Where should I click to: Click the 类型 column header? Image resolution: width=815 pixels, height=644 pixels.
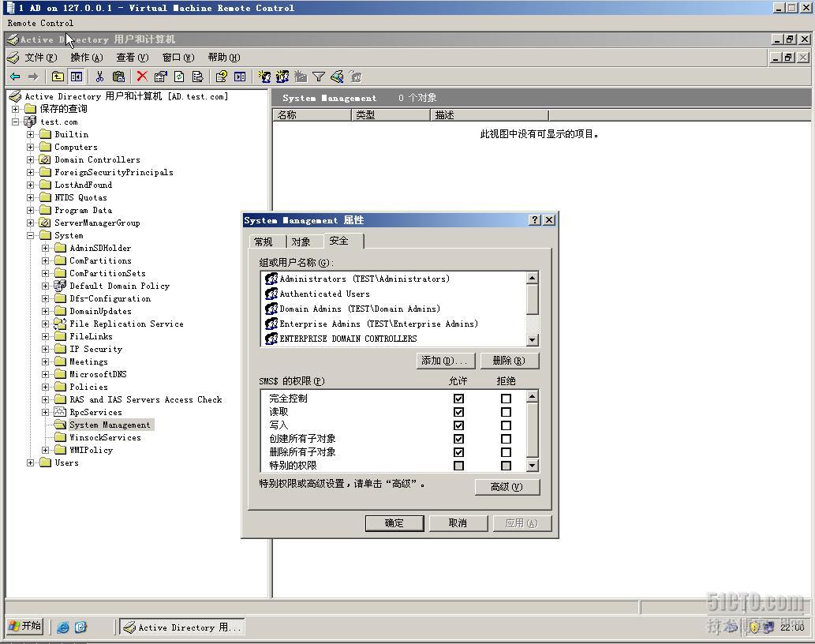pyautogui.click(x=391, y=115)
